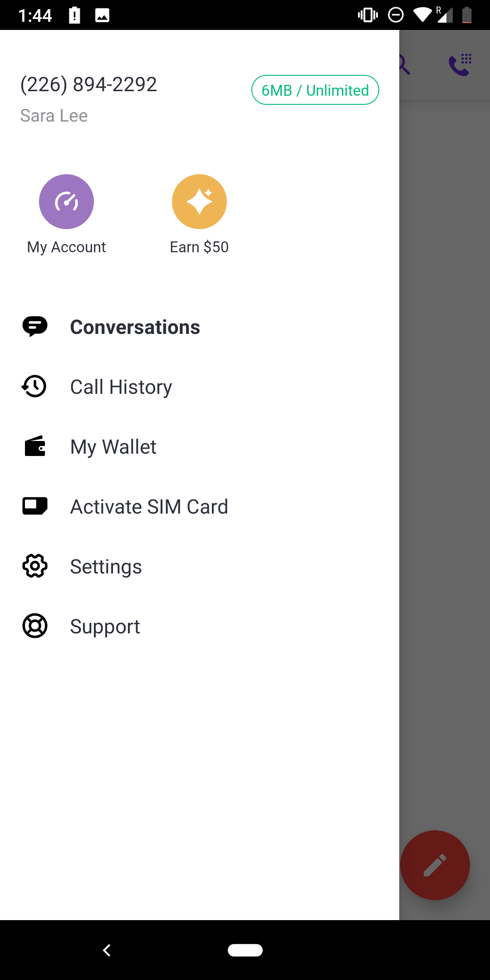This screenshot has height=980, width=490.
Task: Go to Settings menu entry
Action: 106,567
